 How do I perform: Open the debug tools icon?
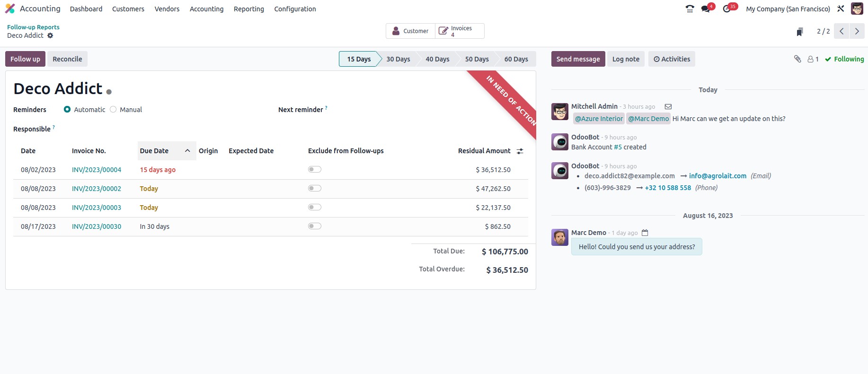point(841,9)
